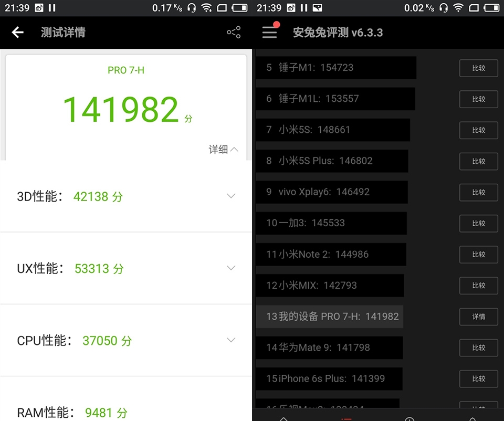Tap the pause icon in left status bar
The image size is (504, 421).
pyautogui.click(x=52, y=8)
